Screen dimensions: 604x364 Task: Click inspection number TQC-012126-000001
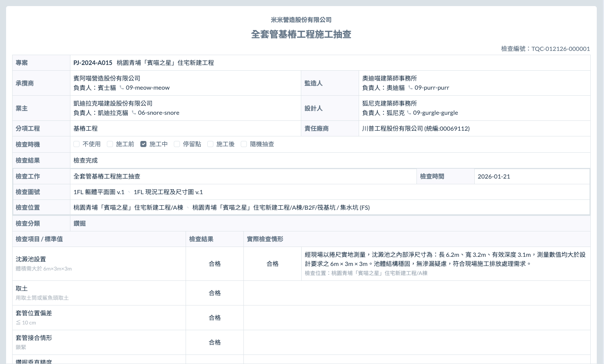[x=561, y=49]
